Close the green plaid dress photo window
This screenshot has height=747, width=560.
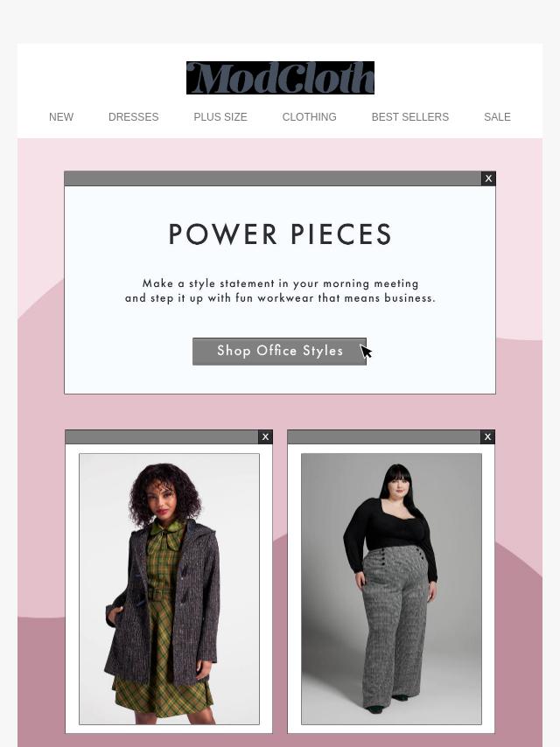(x=265, y=436)
